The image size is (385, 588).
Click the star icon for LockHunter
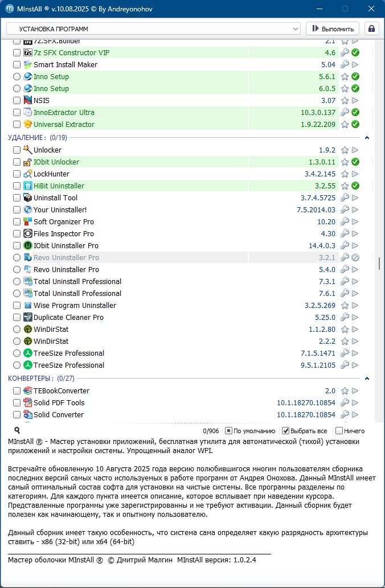point(345,174)
